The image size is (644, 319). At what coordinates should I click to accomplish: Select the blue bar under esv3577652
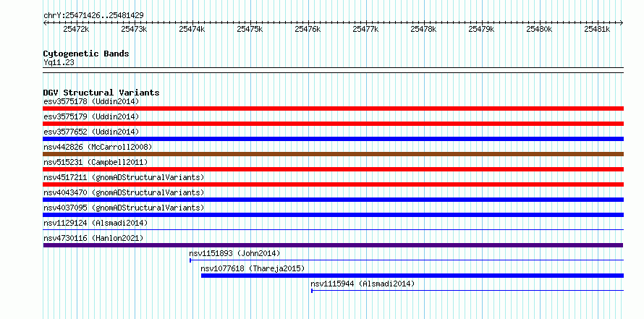coord(333,139)
